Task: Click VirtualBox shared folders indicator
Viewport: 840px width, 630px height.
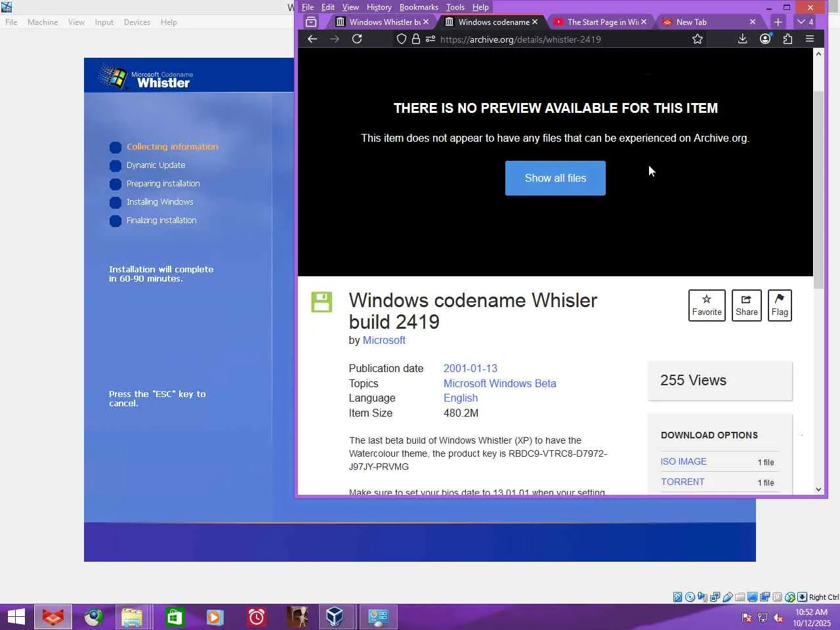Action: tap(740, 597)
